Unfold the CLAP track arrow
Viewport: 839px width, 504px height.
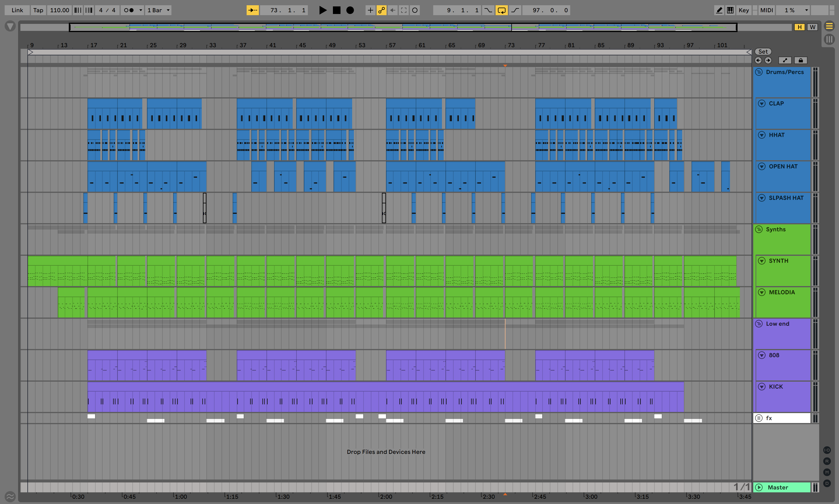[x=762, y=104]
